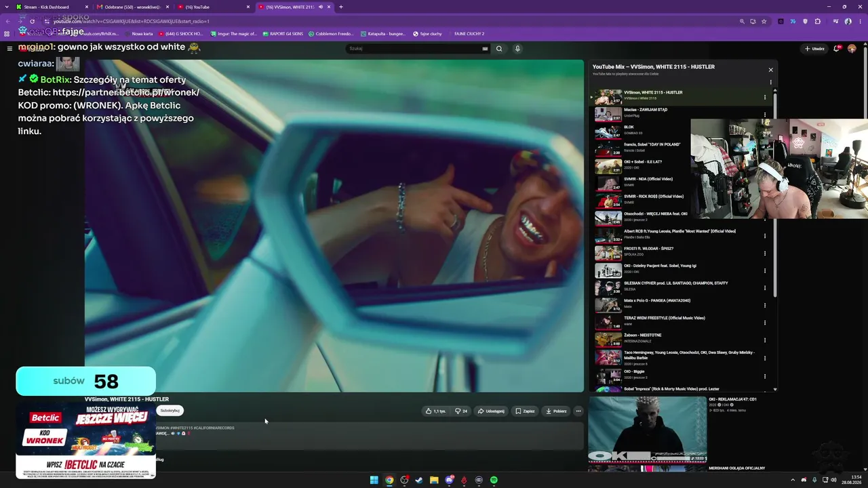
Task: Show hidden system tray icons
Action: tap(794, 480)
